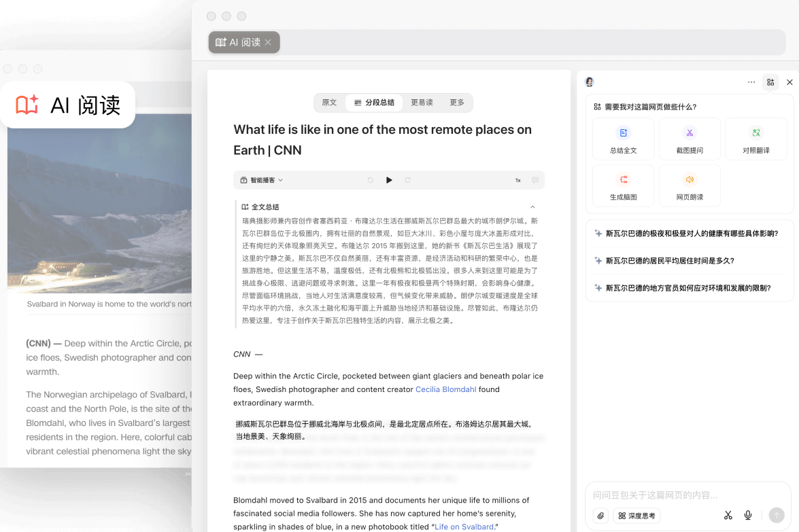Start 网页朗读 read-aloud

tap(690, 185)
